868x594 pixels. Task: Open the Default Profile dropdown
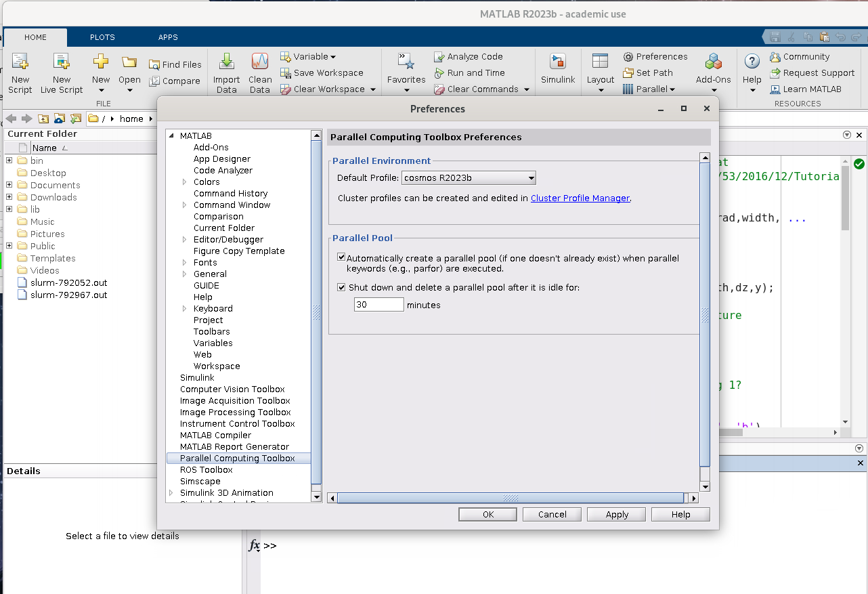(469, 178)
